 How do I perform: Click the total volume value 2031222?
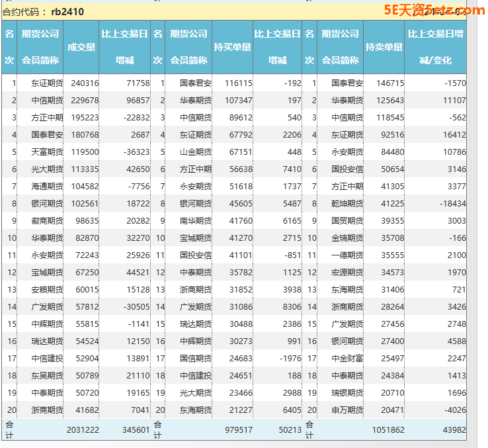[x=83, y=429]
